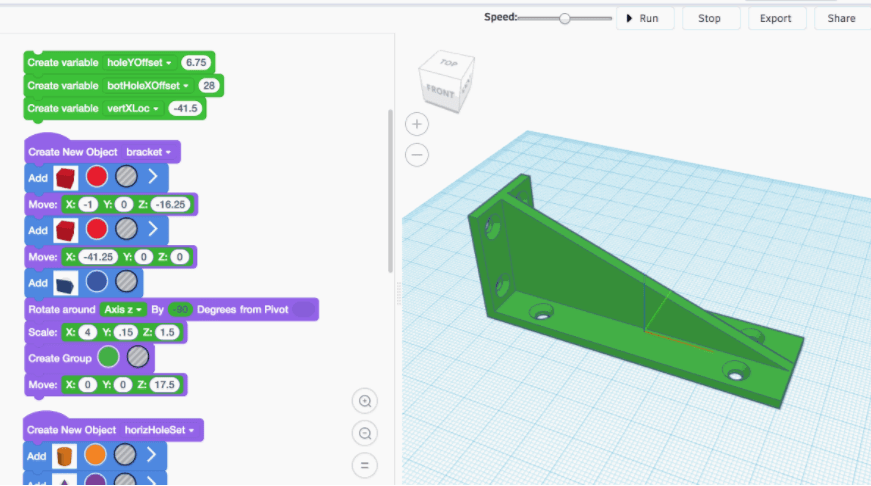
Task: Open the holeYOffset variable dropdown
Action: [x=139, y=62]
